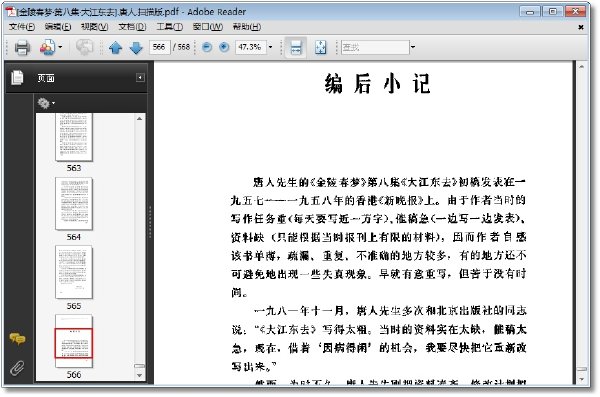
Task: Click the greyed-out comment bubble toolbar icon
Action: [x=84, y=47]
